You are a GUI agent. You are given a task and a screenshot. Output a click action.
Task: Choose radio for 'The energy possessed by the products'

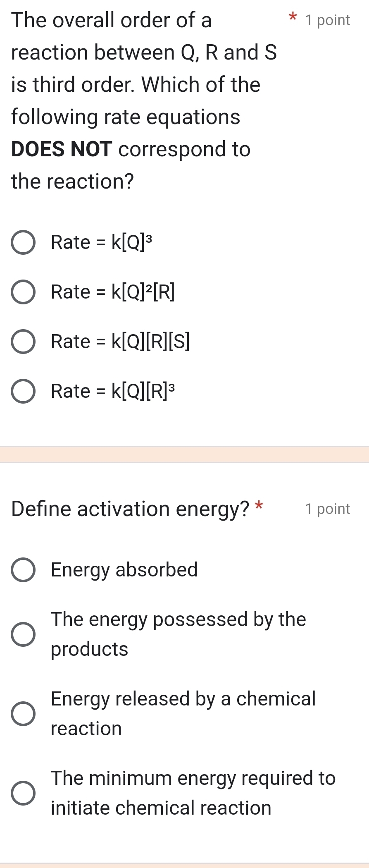(23, 634)
